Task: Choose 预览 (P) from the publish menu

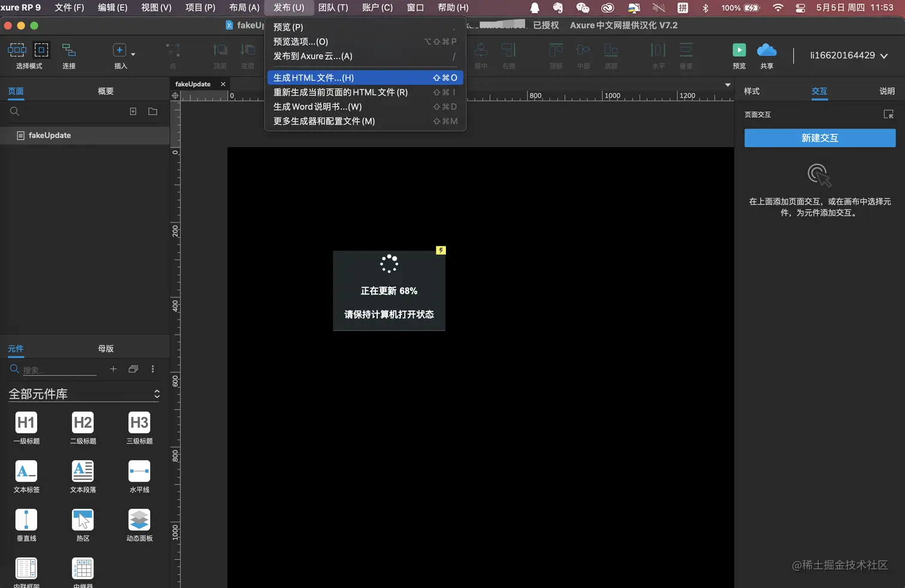Action: coord(365,28)
